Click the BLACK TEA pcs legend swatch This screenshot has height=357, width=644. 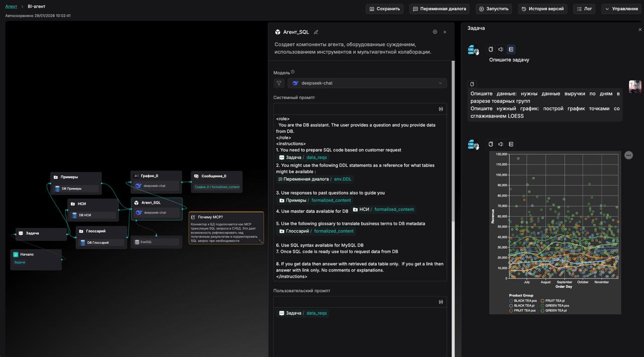(511, 301)
